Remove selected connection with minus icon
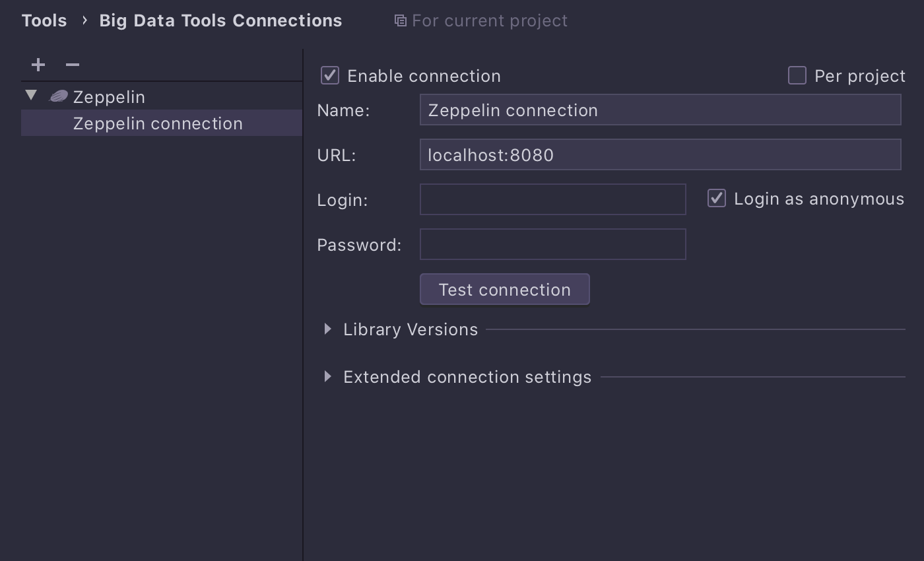 click(x=73, y=65)
